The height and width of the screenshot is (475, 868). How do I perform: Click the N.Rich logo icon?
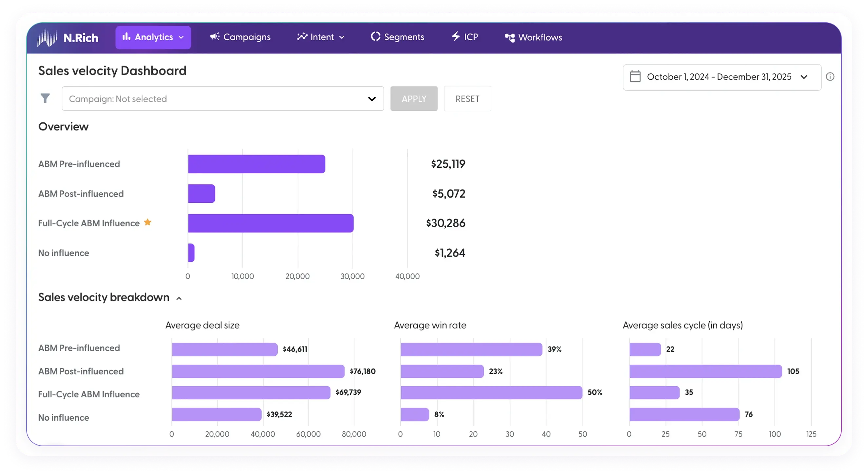tap(47, 38)
